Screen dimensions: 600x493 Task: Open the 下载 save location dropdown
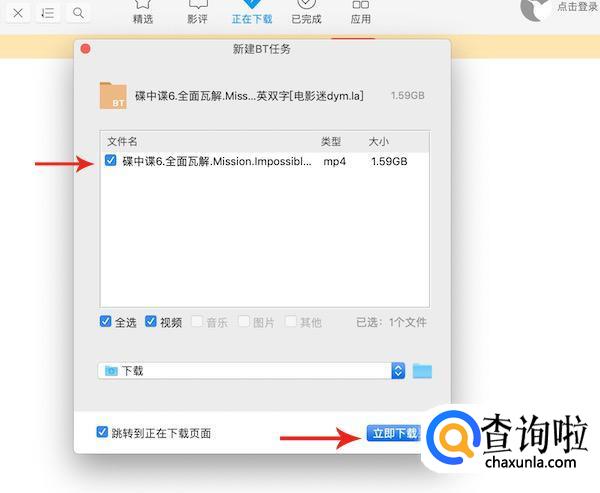click(x=251, y=371)
